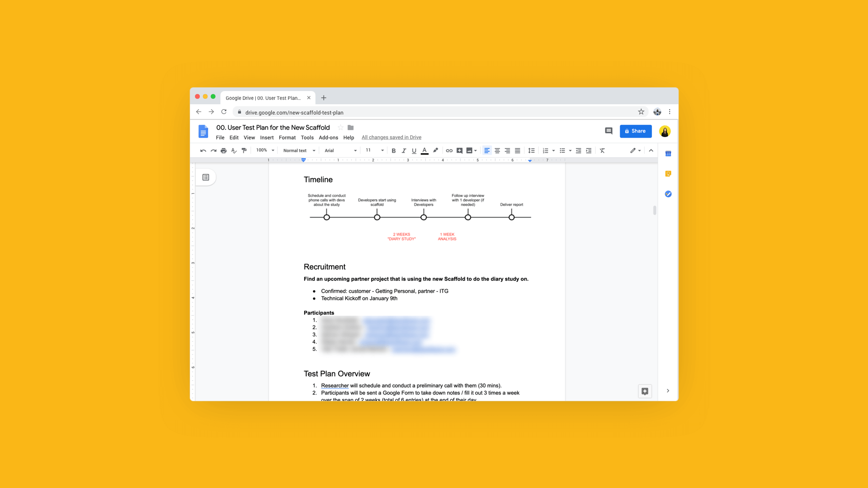Star the document

point(340,128)
